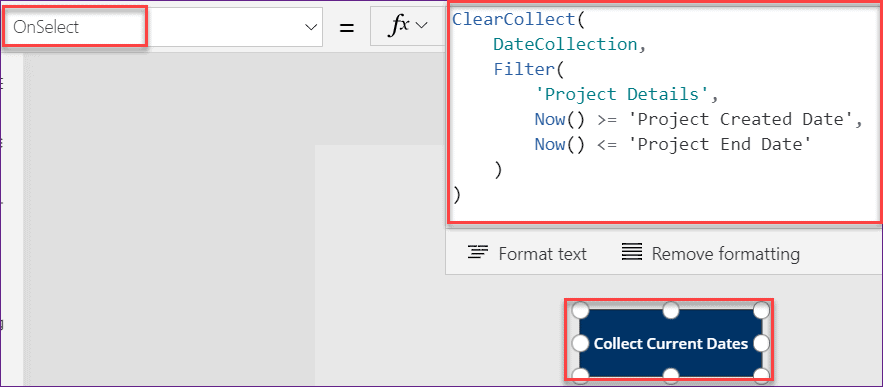Viewport: 883px width, 387px height.
Task: Click the Format text icon
Action: (x=478, y=252)
